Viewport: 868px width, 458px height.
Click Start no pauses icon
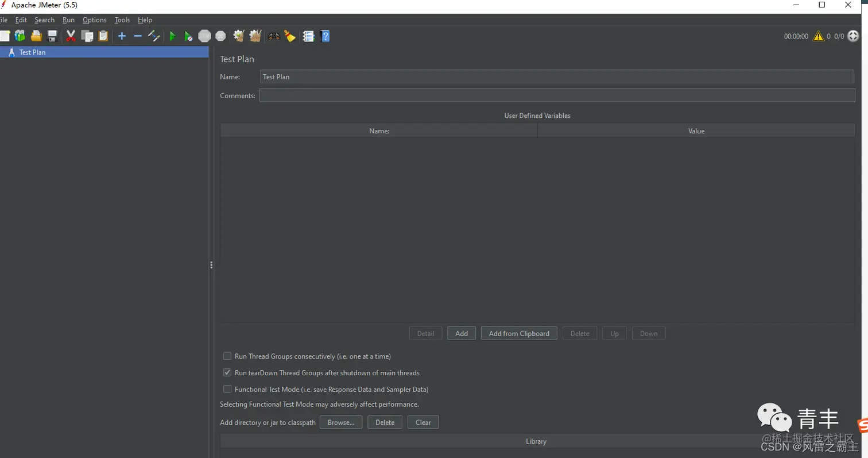pos(188,36)
